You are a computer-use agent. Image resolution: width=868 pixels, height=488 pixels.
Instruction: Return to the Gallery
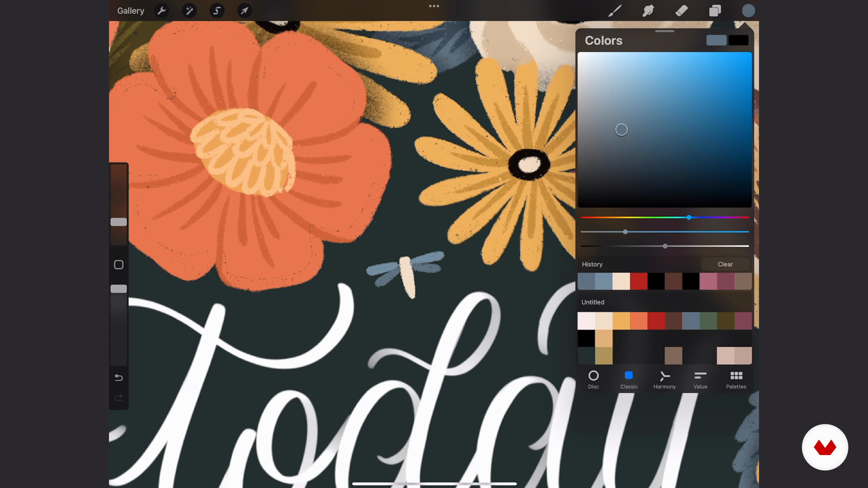click(x=131, y=11)
